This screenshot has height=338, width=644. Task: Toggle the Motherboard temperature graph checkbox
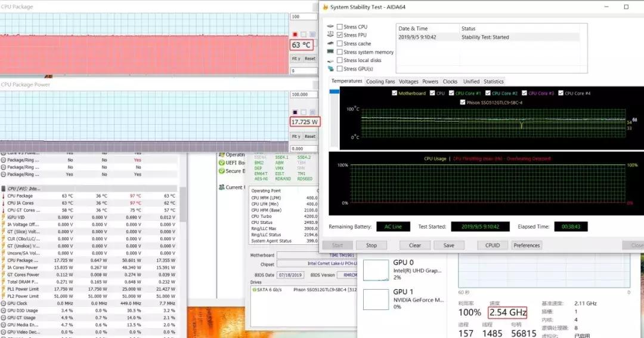[395, 93]
